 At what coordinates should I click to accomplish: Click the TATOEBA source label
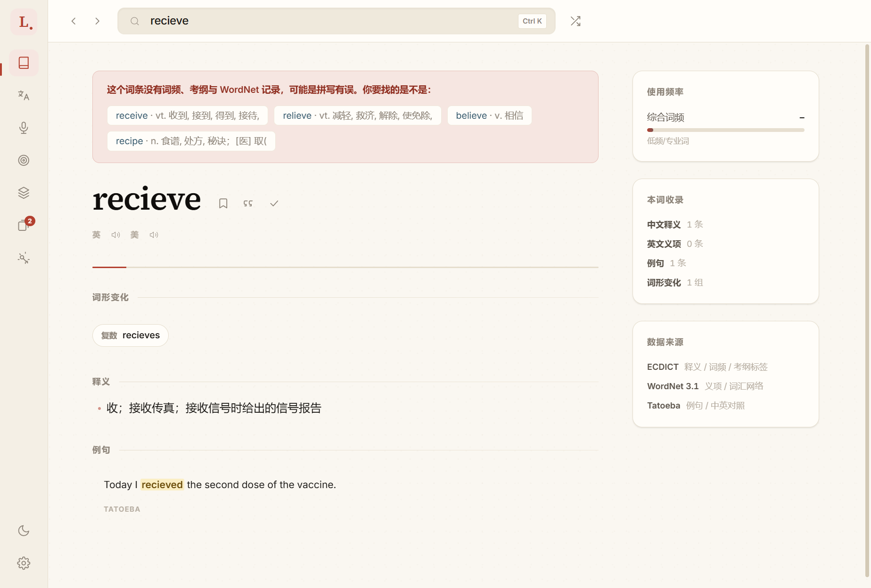[122, 509]
